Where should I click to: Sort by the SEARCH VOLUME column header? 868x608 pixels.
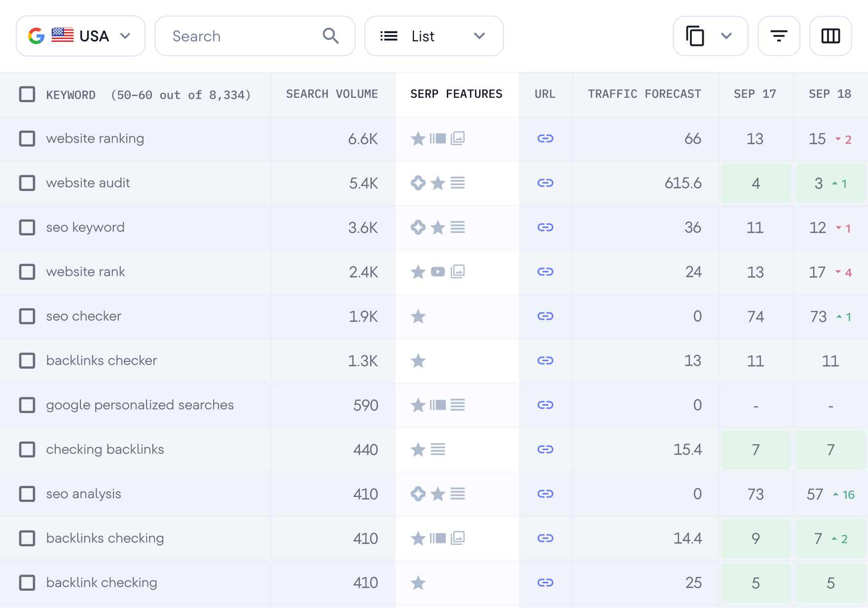click(x=331, y=94)
